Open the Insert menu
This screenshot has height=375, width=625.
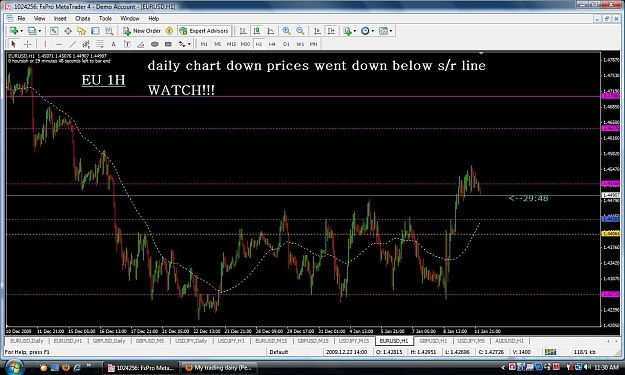click(x=60, y=18)
